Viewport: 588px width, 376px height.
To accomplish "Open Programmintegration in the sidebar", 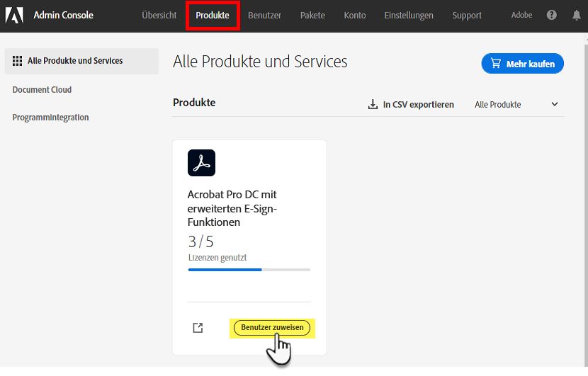I will tap(50, 118).
